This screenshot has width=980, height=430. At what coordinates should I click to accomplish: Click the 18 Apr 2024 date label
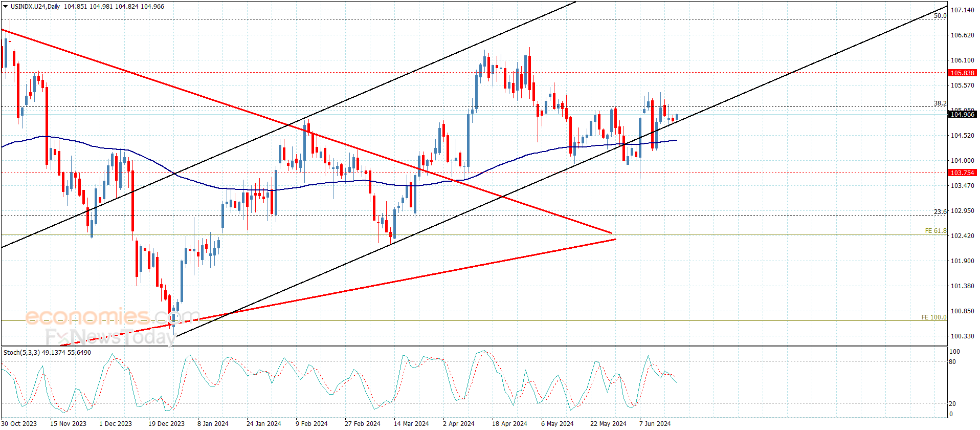tap(509, 423)
